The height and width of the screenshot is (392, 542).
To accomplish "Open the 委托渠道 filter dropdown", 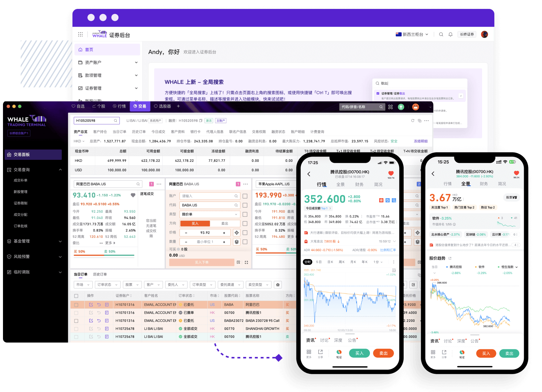I will [x=231, y=284].
